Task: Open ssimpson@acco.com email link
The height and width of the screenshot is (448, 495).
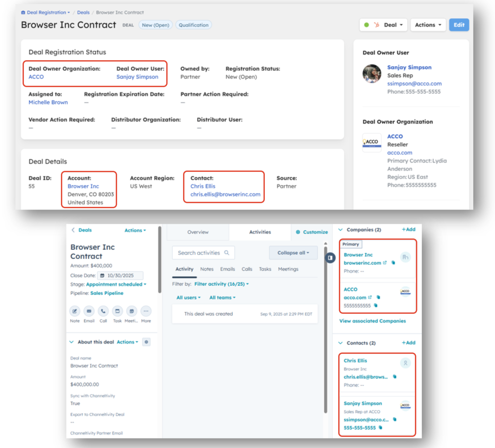Action: 414,84
